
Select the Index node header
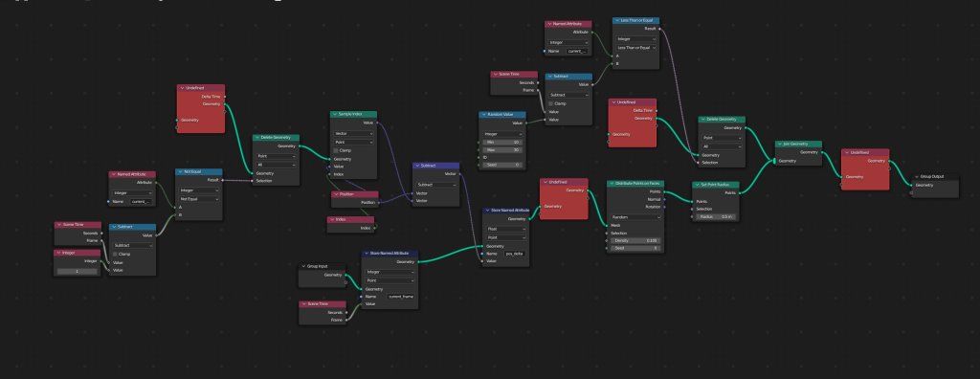pyautogui.click(x=350, y=219)
